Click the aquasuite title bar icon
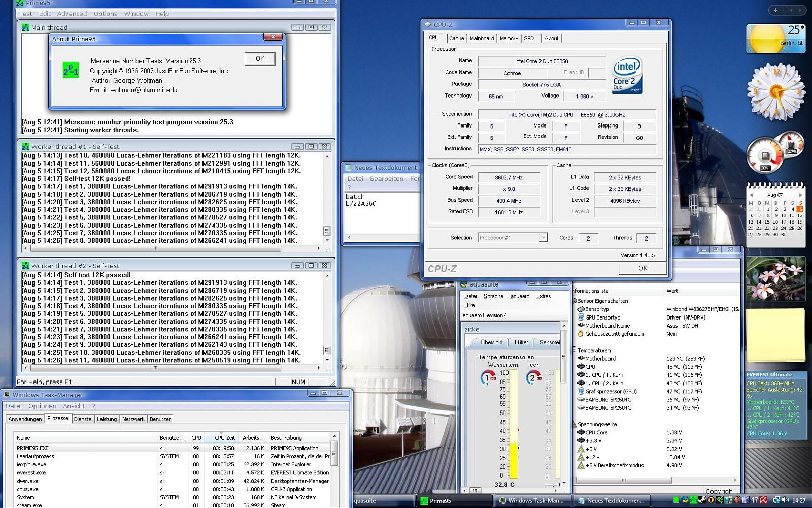The height and width of the screenshot is (508, 812). tap(464, 284)
